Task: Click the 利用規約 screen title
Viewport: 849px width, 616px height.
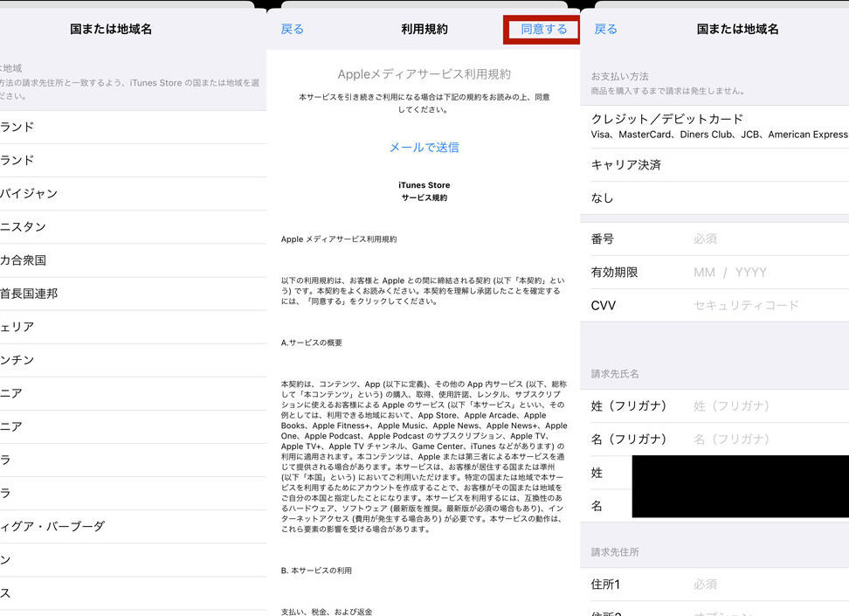Action: click(424, 29)
